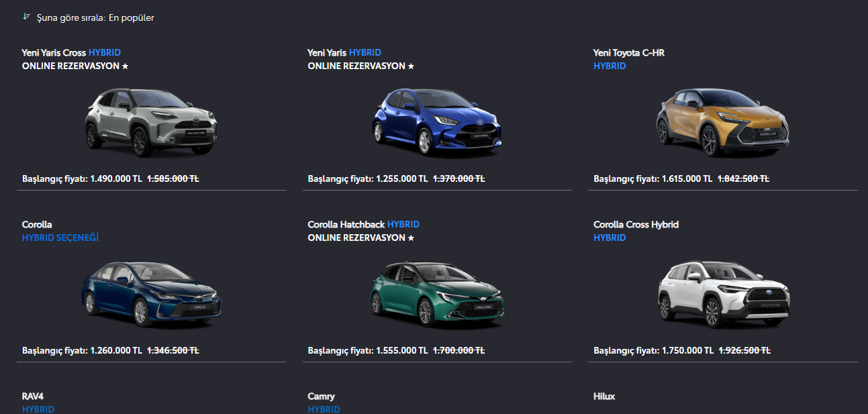
Task: Click 'ONLINE REZERVASYON ★' under Yaris Cross
Action: point(75,66)
